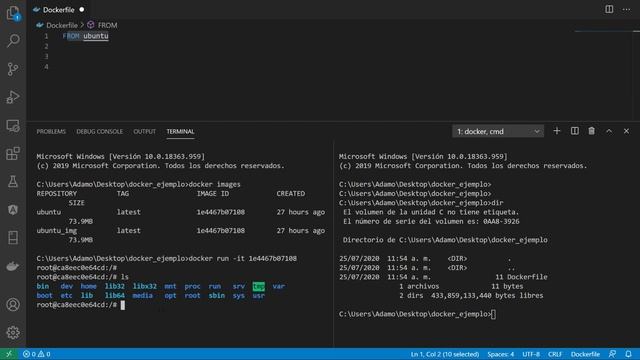The image size is (640, 360).
Task: Click '433,859,133,440 bytes libres' in the right terminal
Action: point(487,296)
